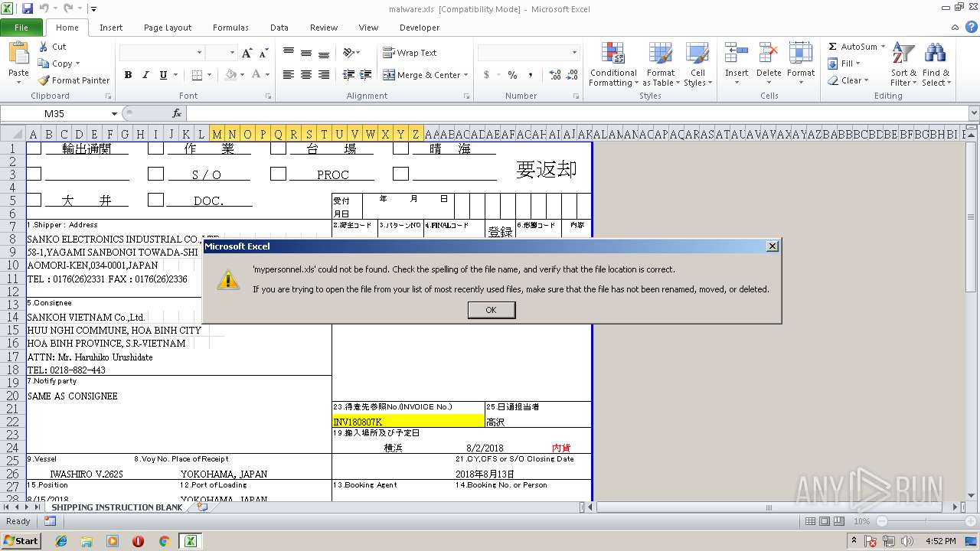The height and width of the screenshot is (551, 980).
Task: Tick the 作業 checkbox
Action: point(155,148)
